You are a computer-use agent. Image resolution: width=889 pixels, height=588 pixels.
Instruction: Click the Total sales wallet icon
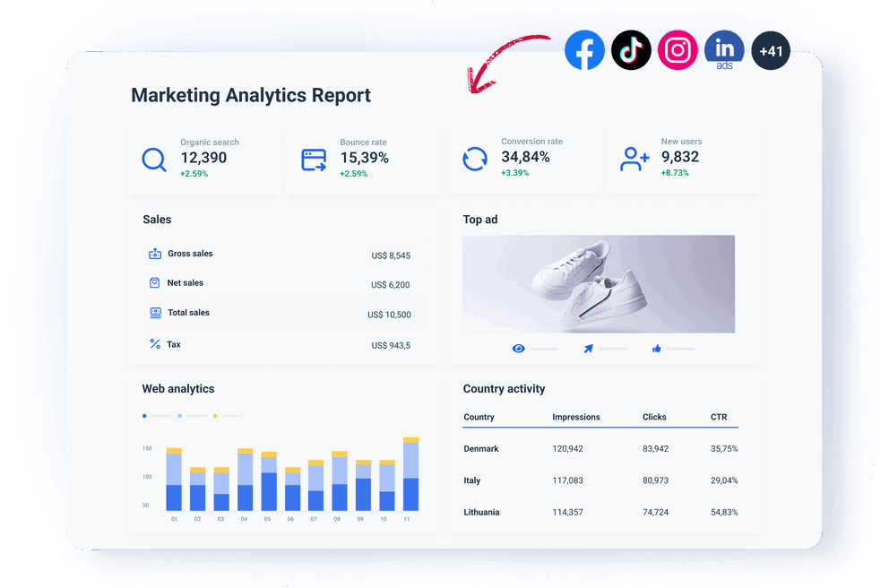click(x=154, y=313)
